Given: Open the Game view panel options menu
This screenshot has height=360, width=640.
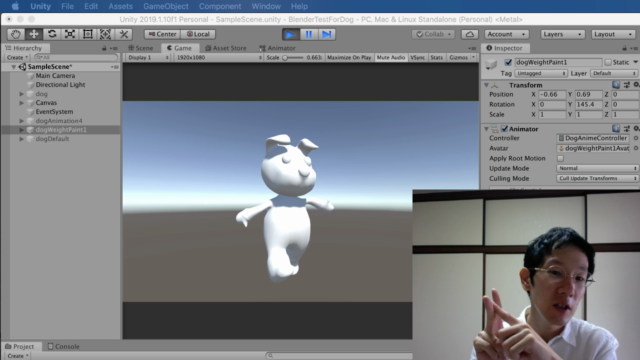Looking at the screenshot, I should pyautogui.click(x=472, y=48).
